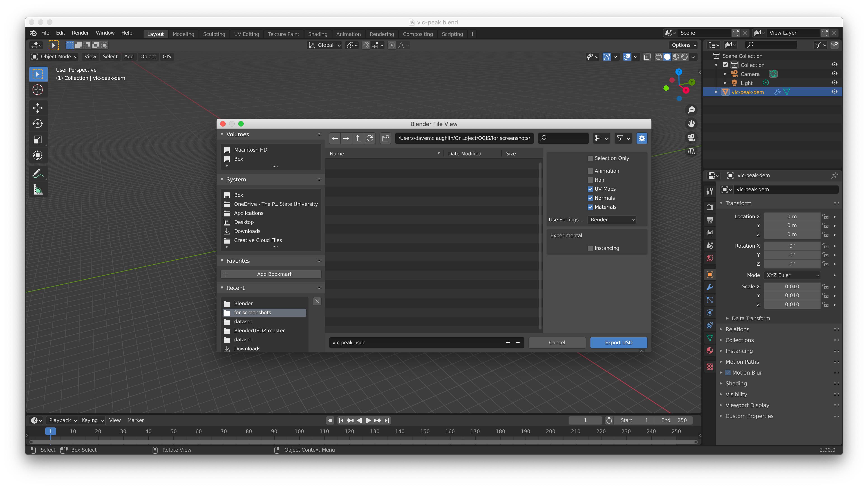Select the Annotate pencil tool
This screenshot has width=868, height=488.
pyautogui.click(x=37, y=174)
